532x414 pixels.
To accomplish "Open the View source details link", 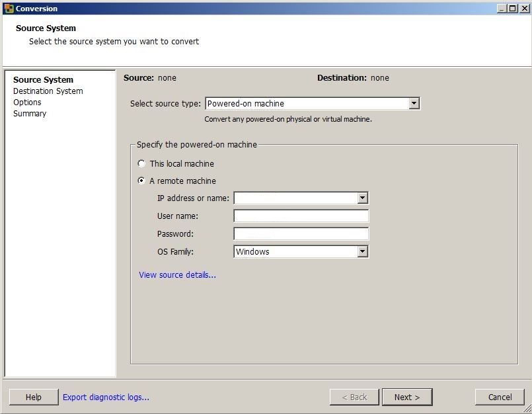I will tap(177, 275).
